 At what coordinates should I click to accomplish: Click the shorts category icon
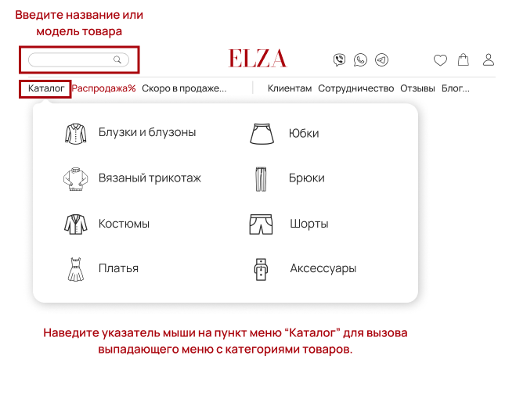261,224
